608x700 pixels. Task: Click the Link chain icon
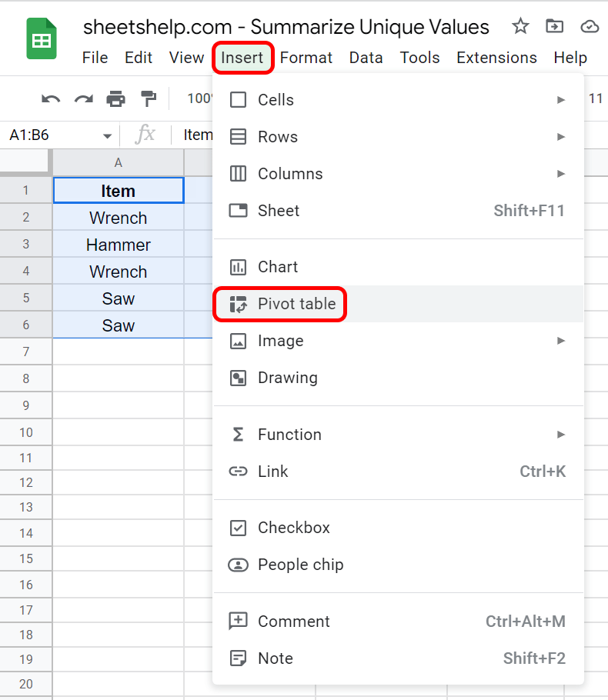click(x=238, y=472)
